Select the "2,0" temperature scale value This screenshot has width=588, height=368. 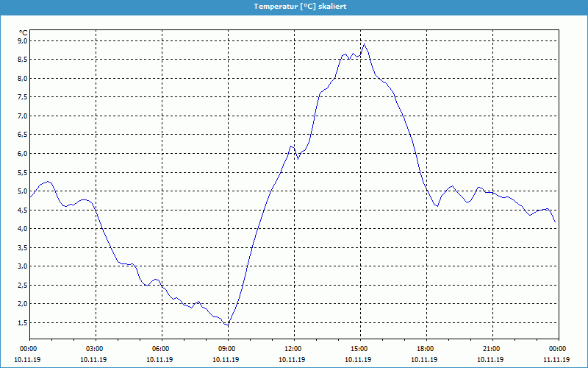(23, 304)
